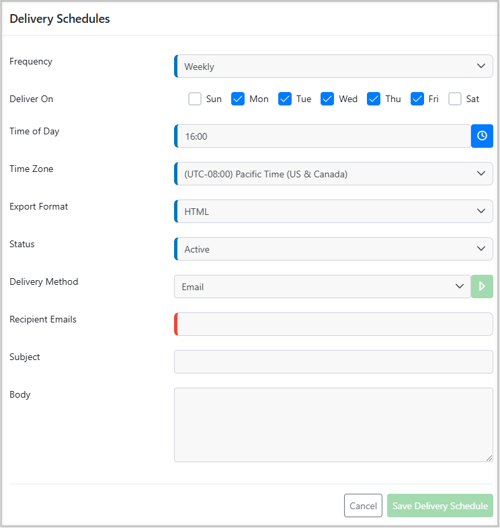Open the HTML export format dropdown
500x528 pixels.
(334, 211)
